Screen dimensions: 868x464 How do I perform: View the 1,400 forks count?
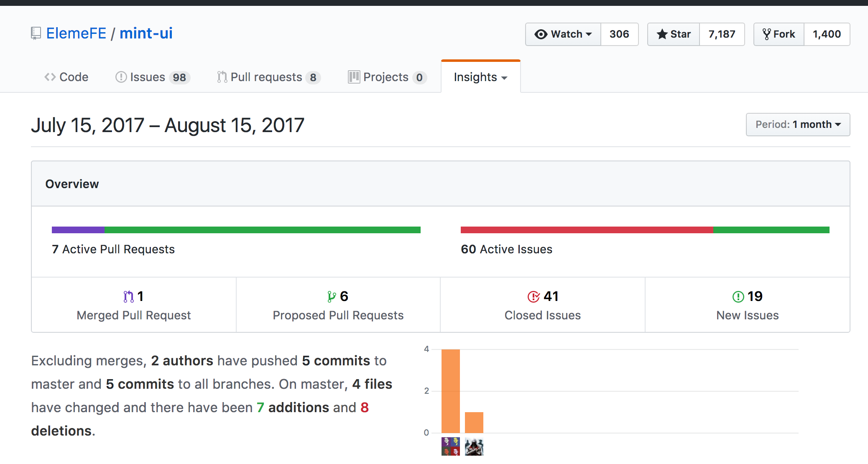pos(827,34)
